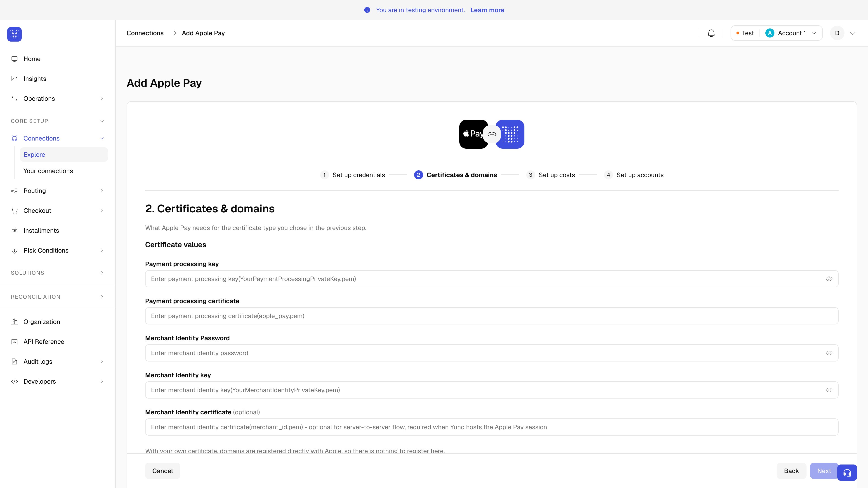Click the Installments calendar icon
The width and height of the screenshot is (868, 488).
pyautogui.click(x=14, y=231)
